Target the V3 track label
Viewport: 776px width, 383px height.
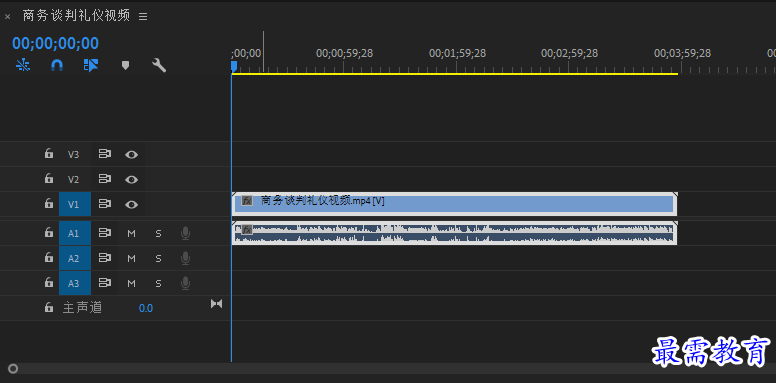pyautogui.click(x=73, y=154)
